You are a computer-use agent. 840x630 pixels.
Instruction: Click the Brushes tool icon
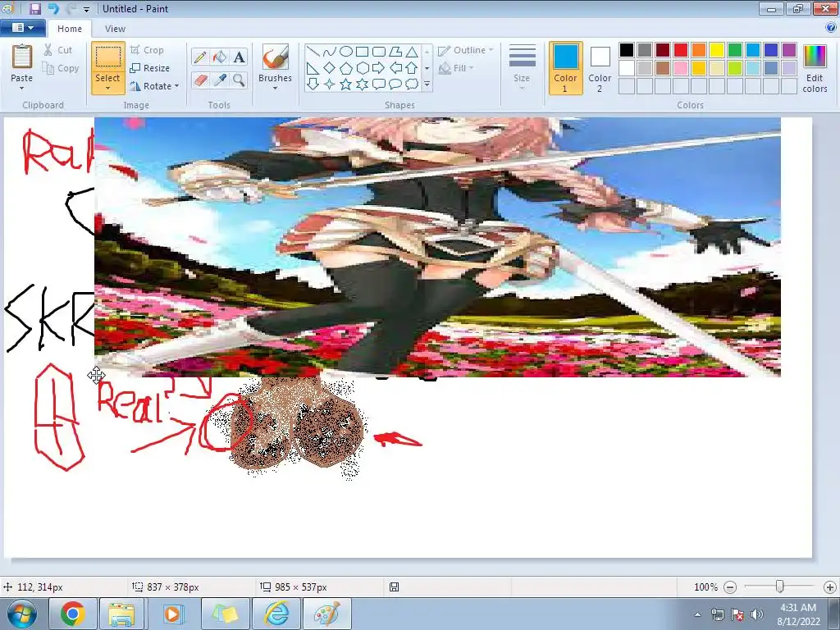(x=276, y=57)
